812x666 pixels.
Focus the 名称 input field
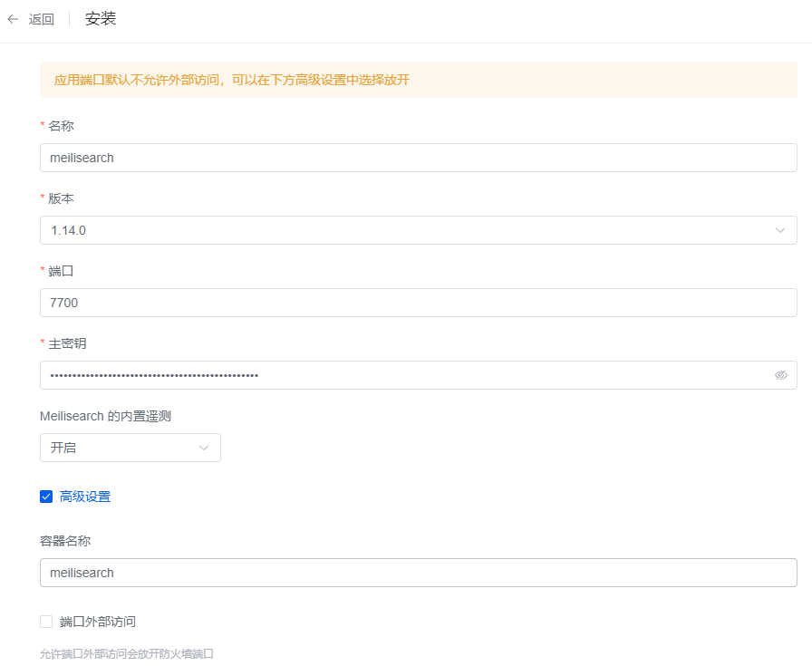point(418,158)
